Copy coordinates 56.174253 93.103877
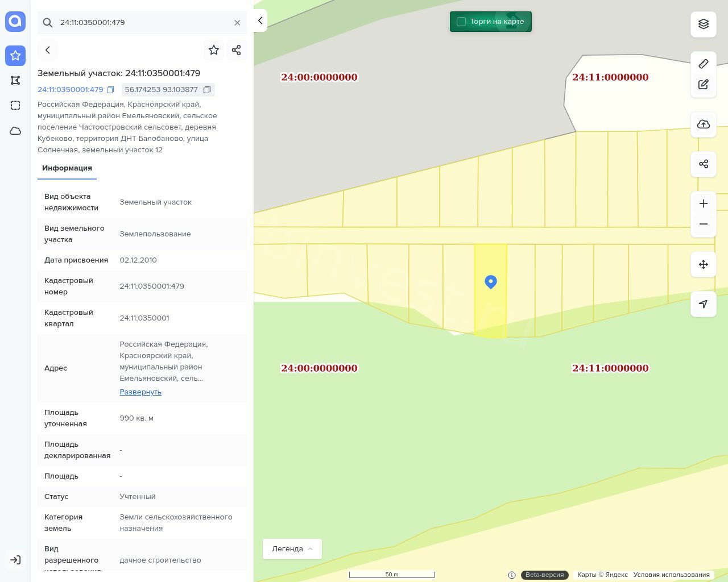 [x=207, y=90]
